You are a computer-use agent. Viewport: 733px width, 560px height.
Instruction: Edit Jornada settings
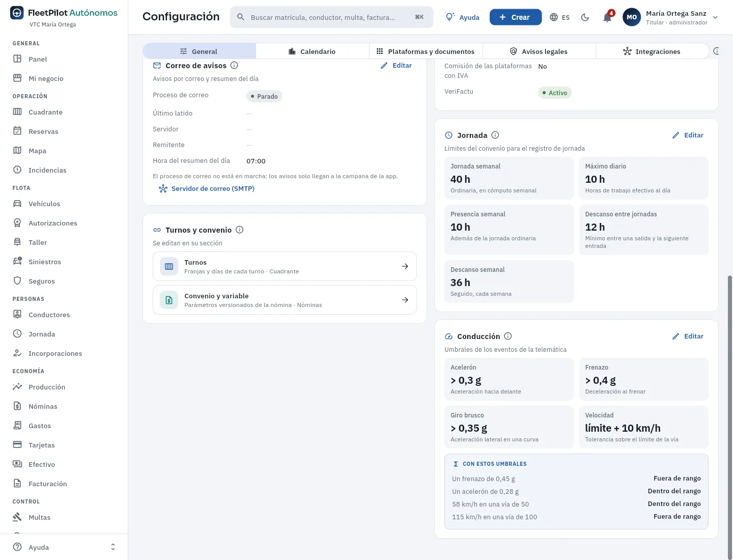[688, 135]
